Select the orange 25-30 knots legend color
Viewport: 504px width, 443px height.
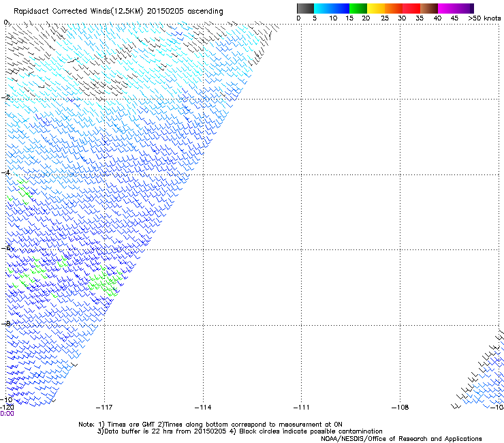tap(394, 8)
